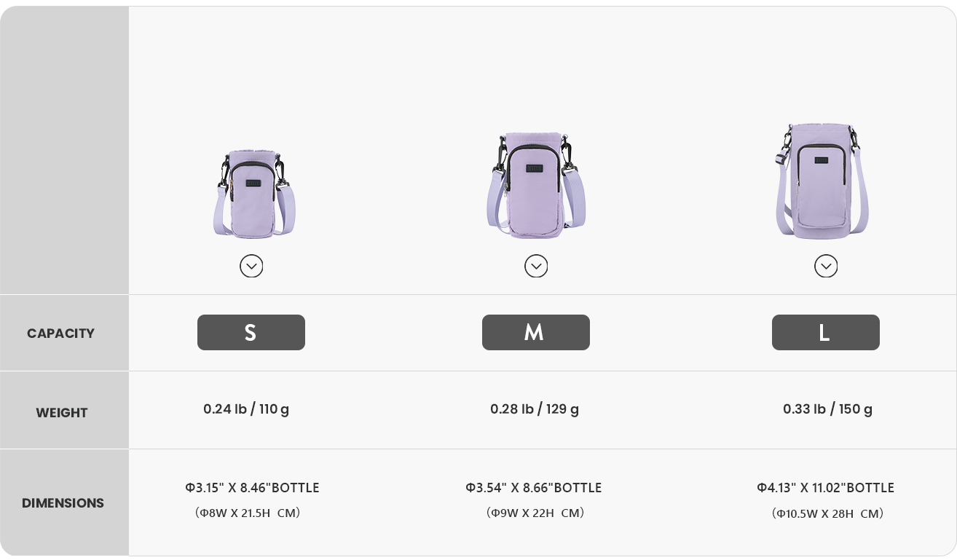Click the WEIGHT row header
The image size is (957, 560).
(62, 413)
